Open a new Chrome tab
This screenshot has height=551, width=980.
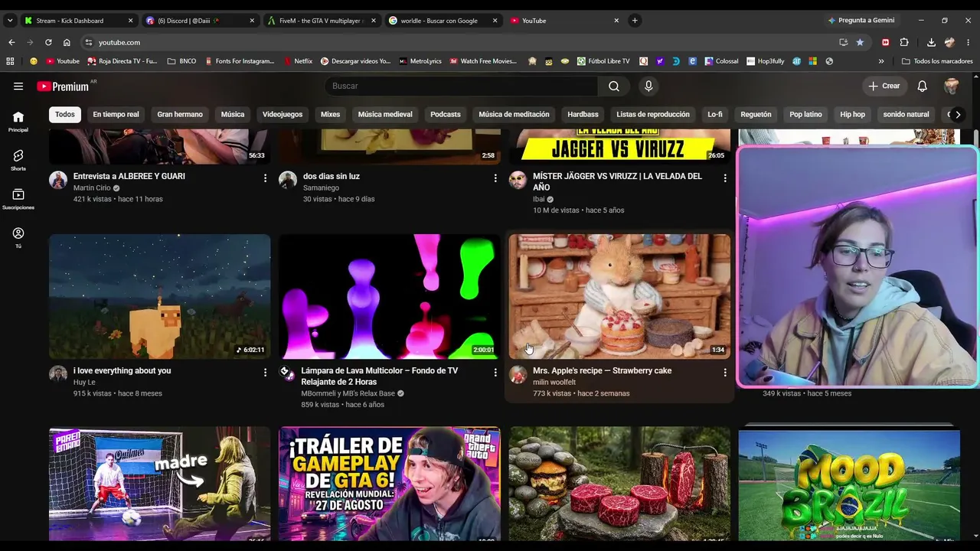click(x=635, y=21)
